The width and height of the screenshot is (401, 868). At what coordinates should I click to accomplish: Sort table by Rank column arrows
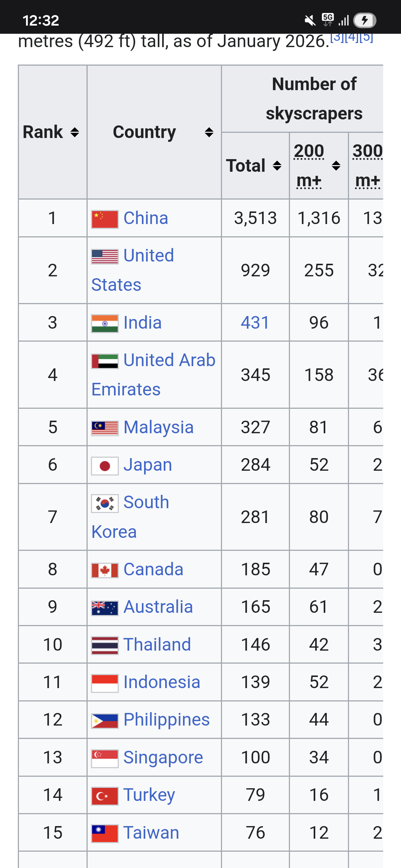point(75,132)
